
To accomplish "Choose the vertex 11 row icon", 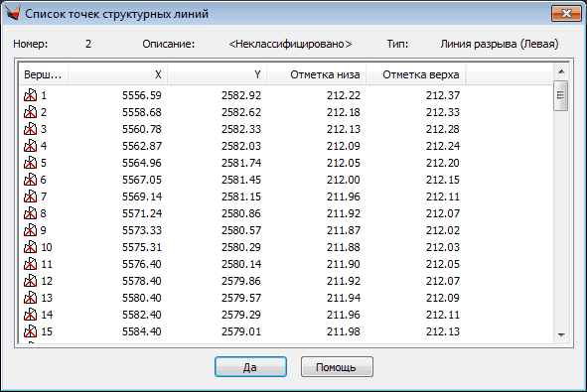I will click(x=31, y=264).
